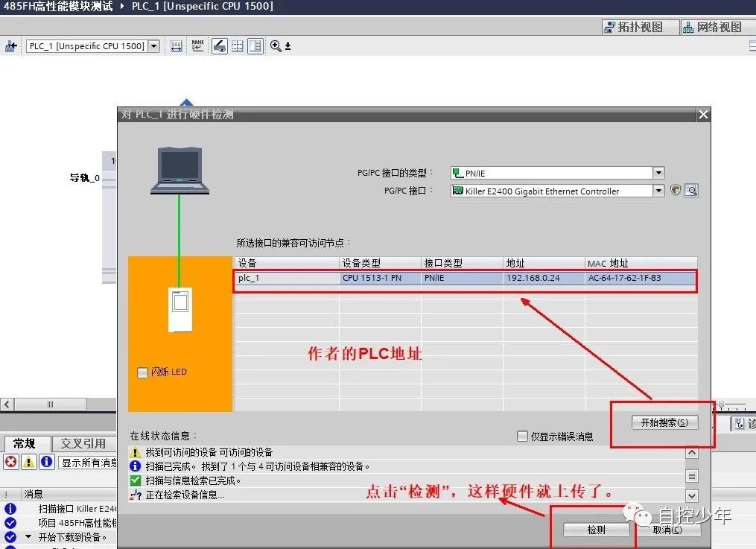Screen dimensions: 756x549
Task: Select the zoom magnifier tool in the toolbar
Action: tap(273, 45)
